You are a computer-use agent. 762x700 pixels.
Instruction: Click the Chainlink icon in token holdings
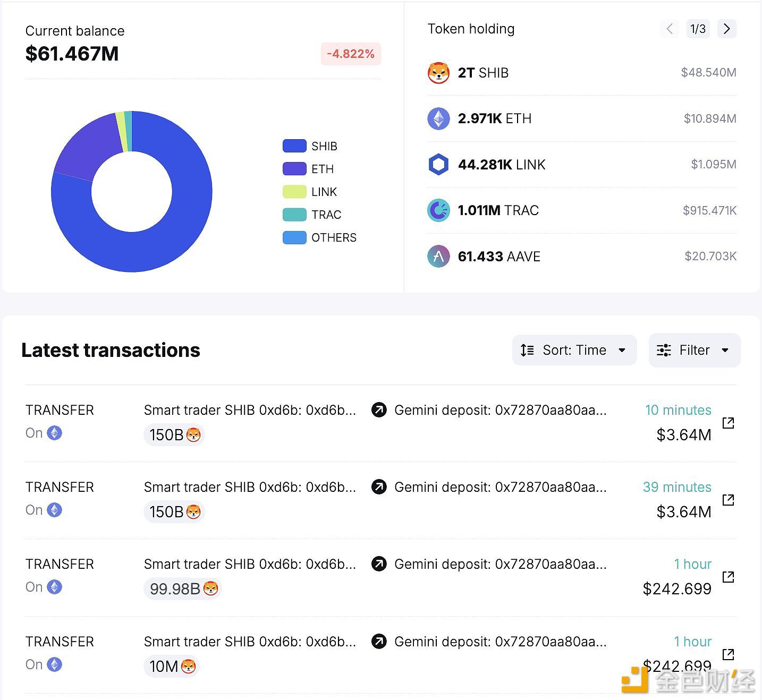point(438,165)
